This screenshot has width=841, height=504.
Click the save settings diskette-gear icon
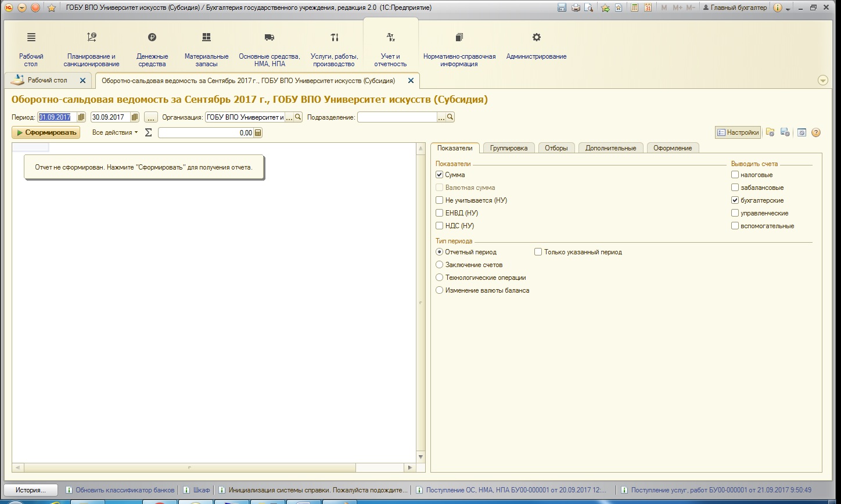(785, 132)
